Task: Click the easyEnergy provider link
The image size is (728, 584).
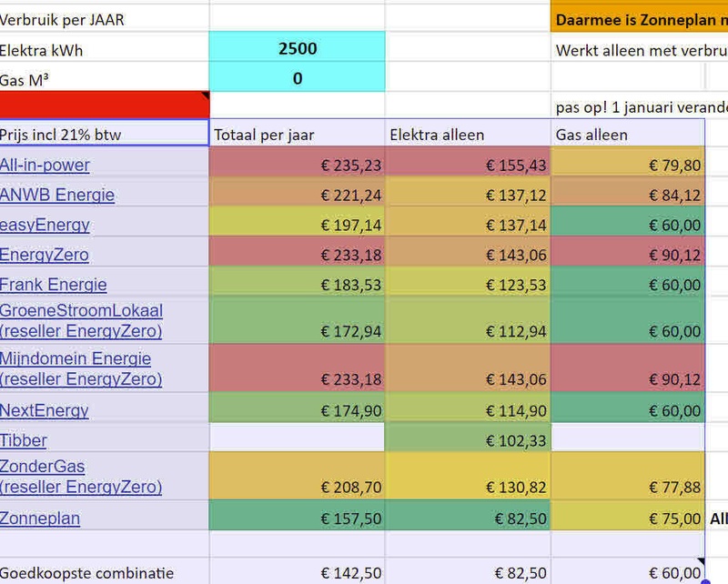Action: pyautogui.click(x=45, y=225)
